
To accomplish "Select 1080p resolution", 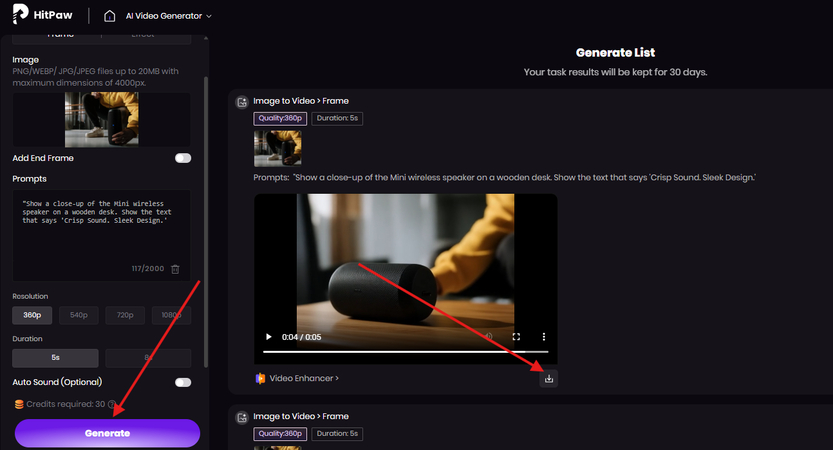I will 171,315.
